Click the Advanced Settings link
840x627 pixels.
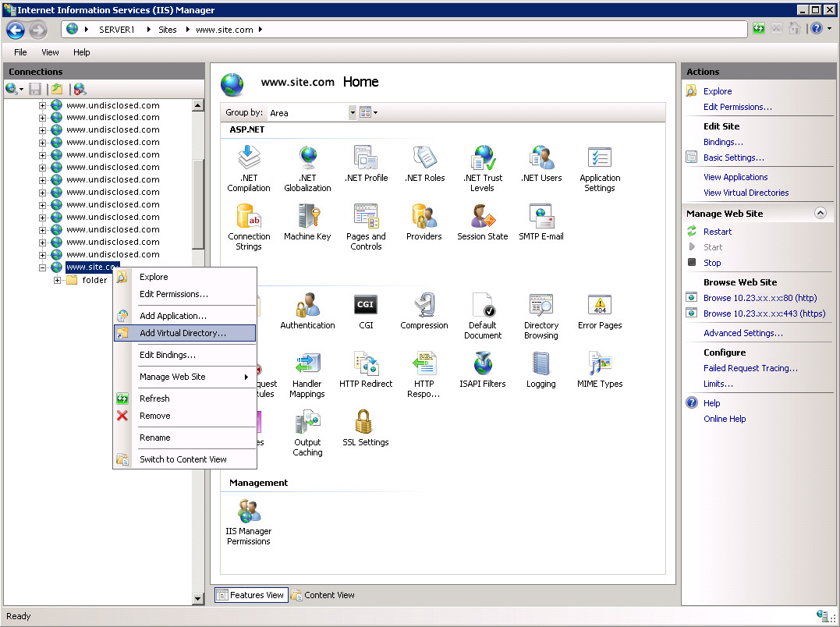(x=743, y=333)
